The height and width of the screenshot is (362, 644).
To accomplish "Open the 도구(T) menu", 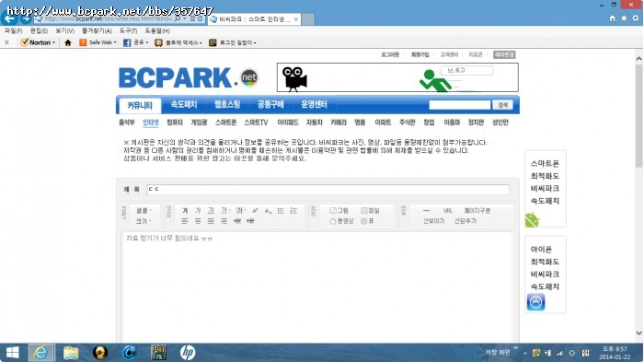I will [129, 30].
